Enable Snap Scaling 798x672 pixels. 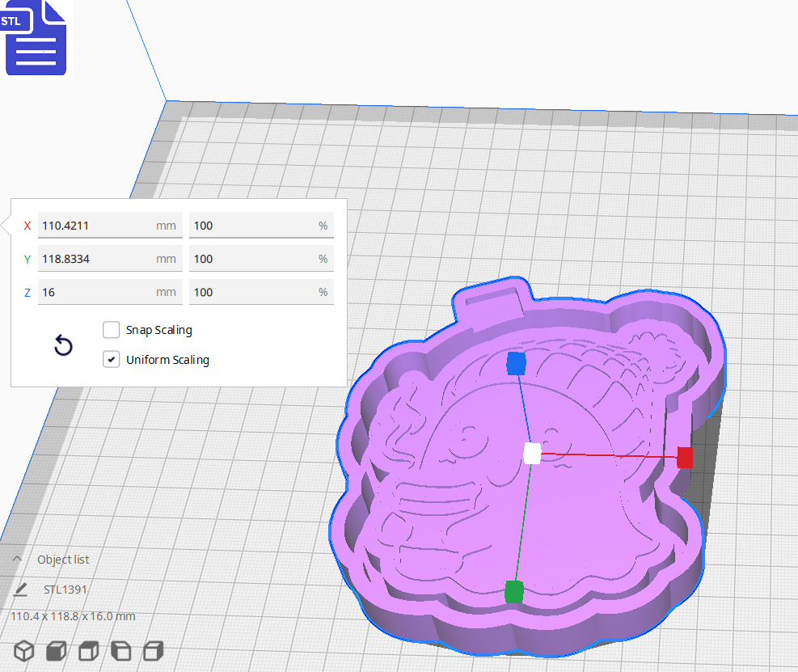point(111,330)
